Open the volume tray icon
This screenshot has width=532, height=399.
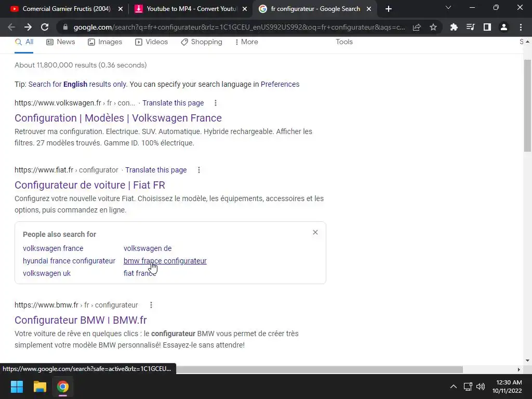click(481, 387)
